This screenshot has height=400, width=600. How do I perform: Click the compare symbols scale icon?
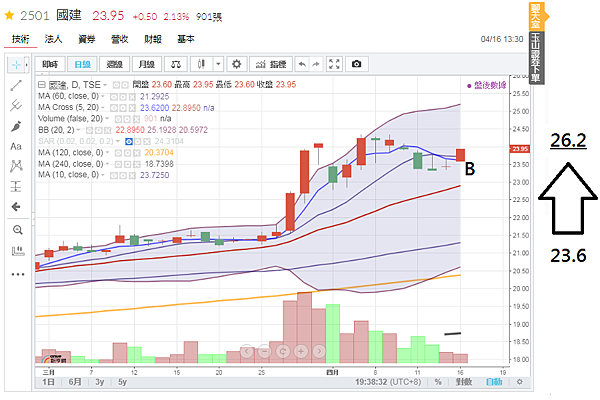176,64
